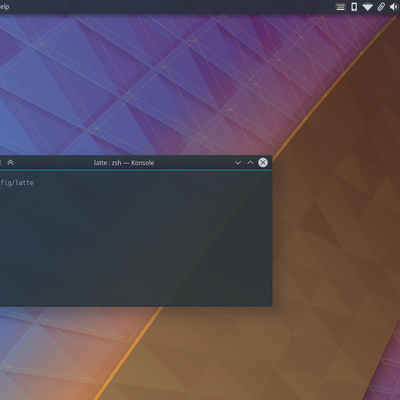This screenshot has height=400, width=400.
Task: Close the Konsole window
Action: pyautogui.click(x=263, y=162)
